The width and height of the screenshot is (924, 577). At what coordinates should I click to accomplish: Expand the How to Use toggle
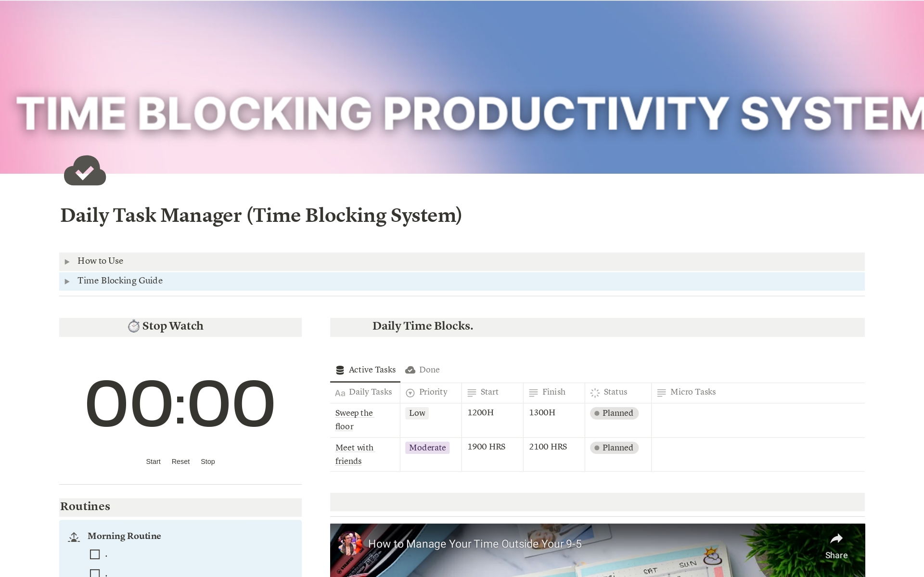point(67,261)
